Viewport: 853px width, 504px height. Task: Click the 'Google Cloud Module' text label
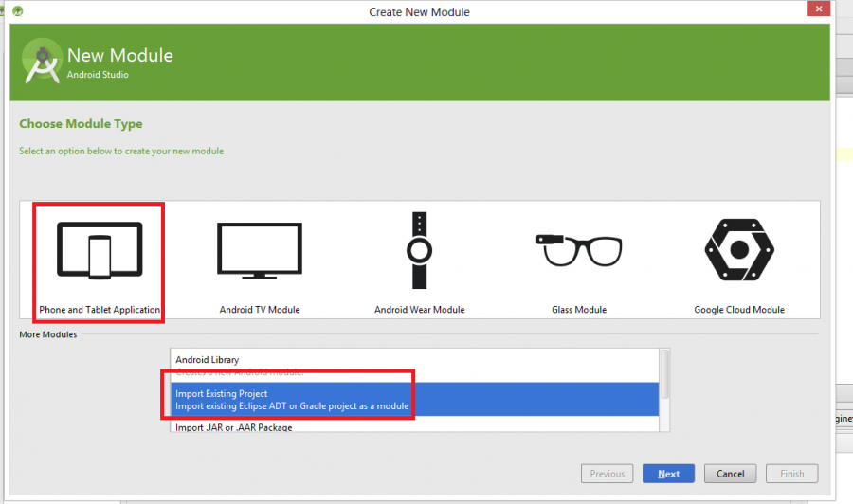(739, 310)
